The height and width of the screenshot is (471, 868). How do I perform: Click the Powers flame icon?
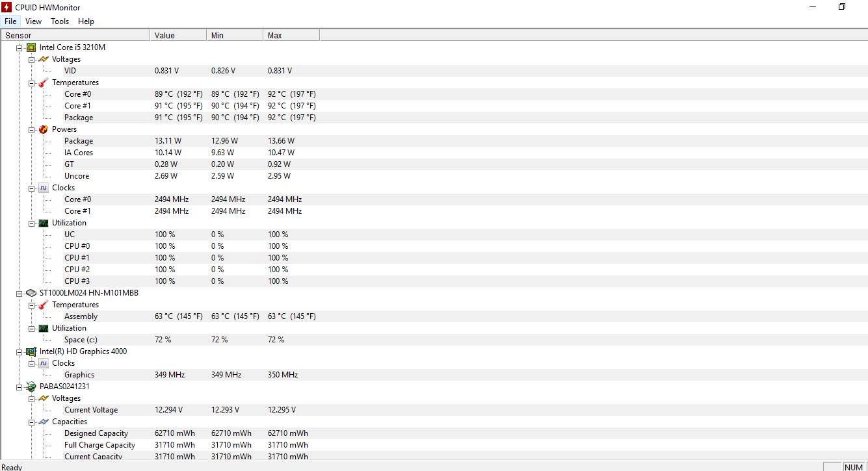pyautogui.click(x=44, y=129)
